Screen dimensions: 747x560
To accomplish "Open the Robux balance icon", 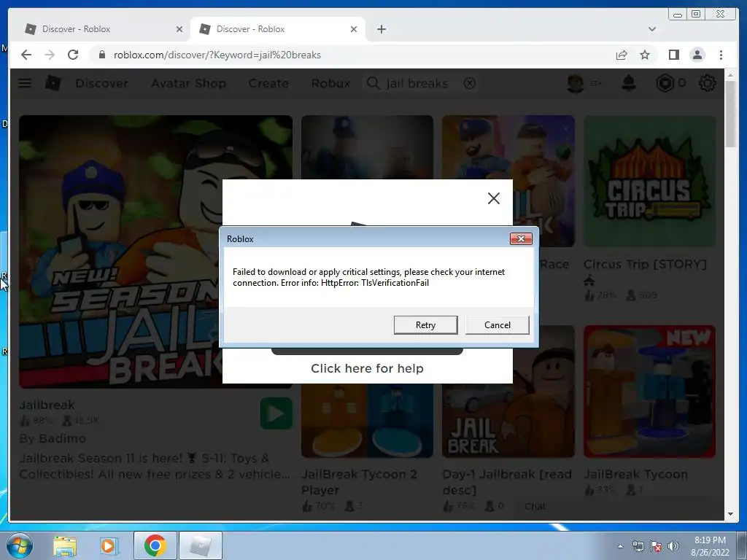I will tap(665, 83).
